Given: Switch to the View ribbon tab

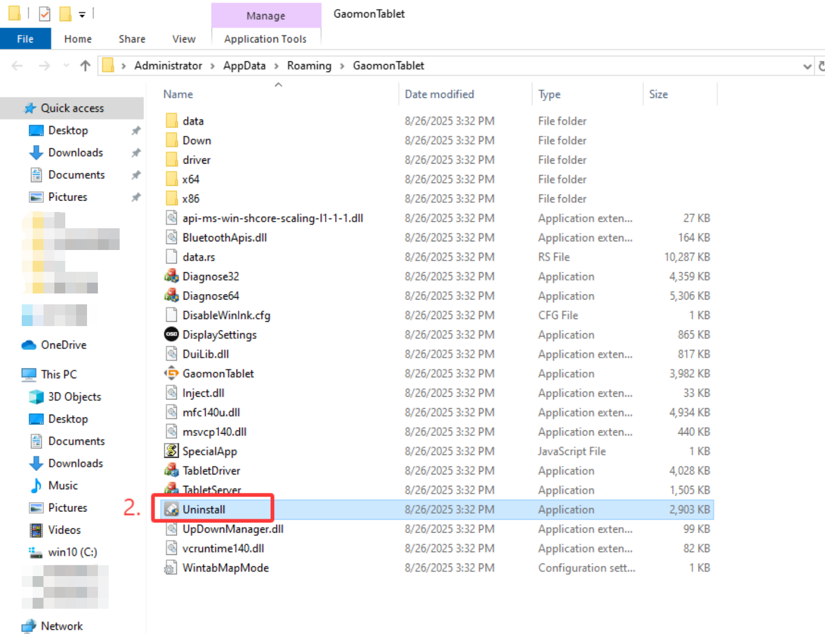Looking at the screenshot, I should point(184,39).
